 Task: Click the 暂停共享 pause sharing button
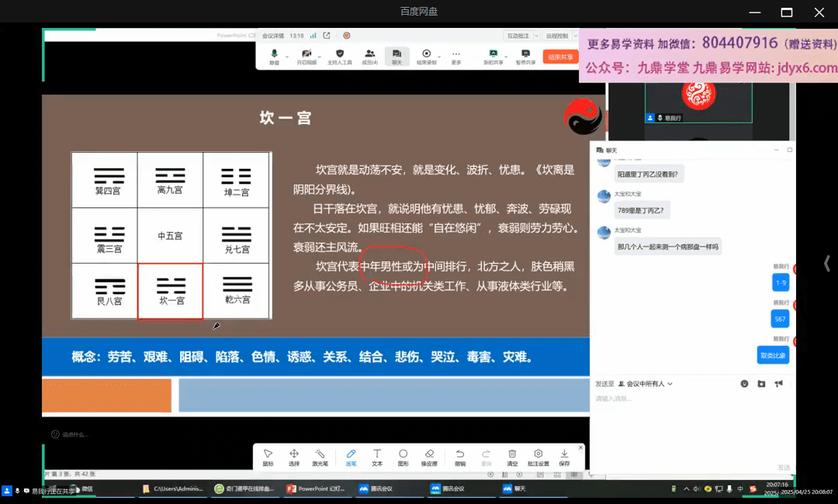click(525, 57)
